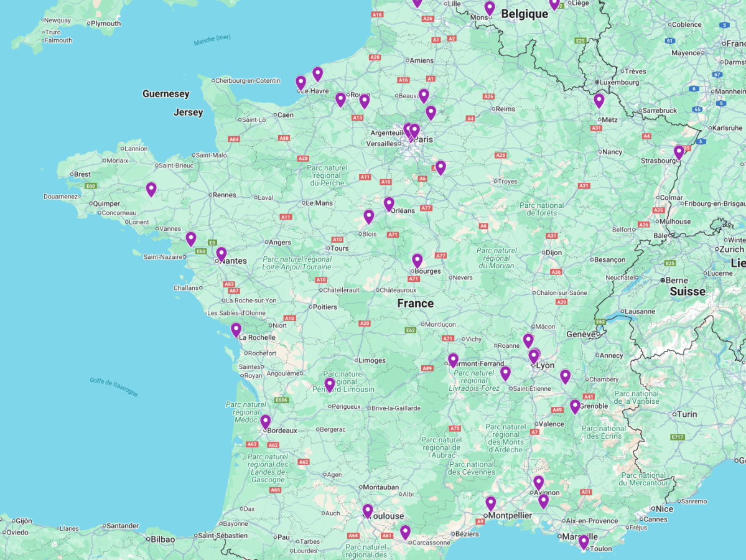This screenshot has width=746, height=560.
Task: Click the E25 route badge in Belgium
Action: pos(580,42)
